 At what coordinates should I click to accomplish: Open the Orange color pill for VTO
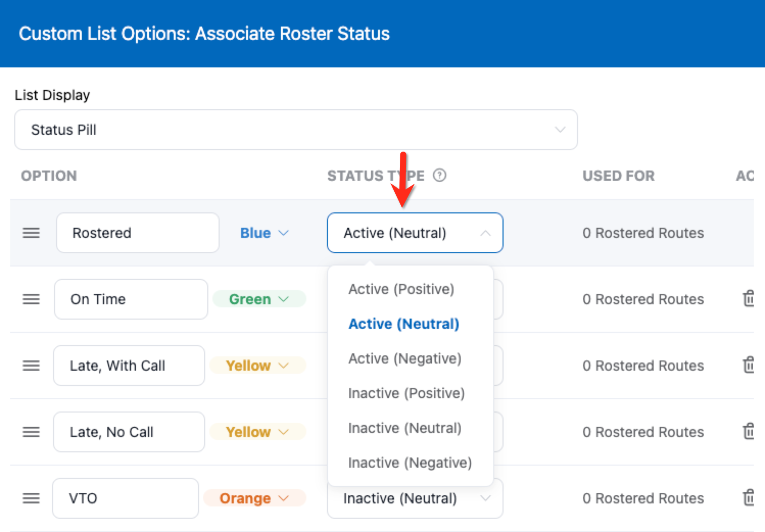(x=254, y=498)
